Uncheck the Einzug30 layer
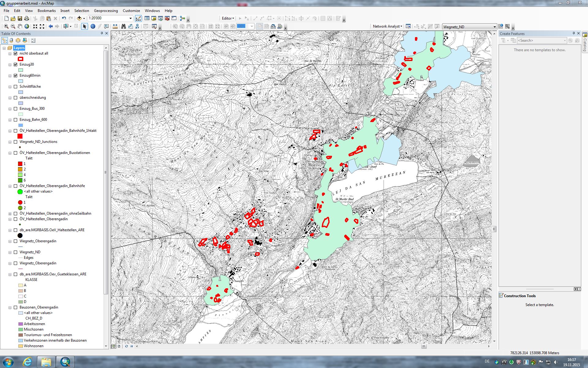Viewport: 588px width, 368px height. pyautogui.click(x=16, y=64)
